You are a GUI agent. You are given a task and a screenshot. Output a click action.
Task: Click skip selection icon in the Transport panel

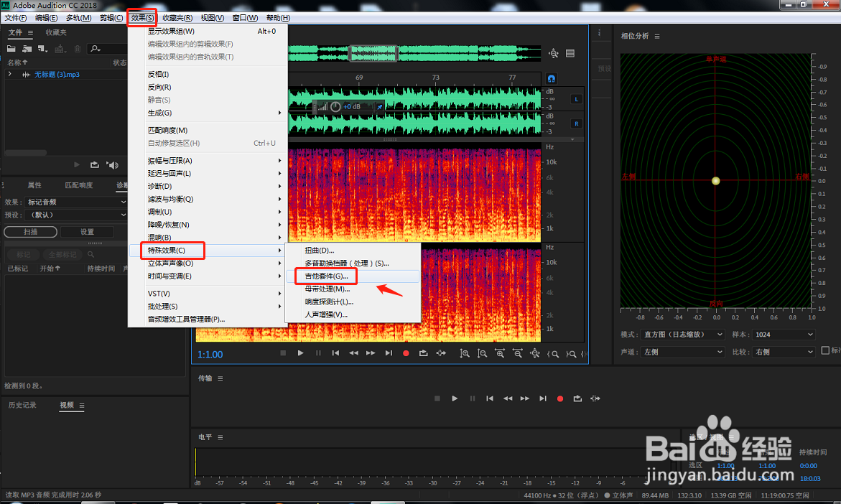(x=595, y=398)
